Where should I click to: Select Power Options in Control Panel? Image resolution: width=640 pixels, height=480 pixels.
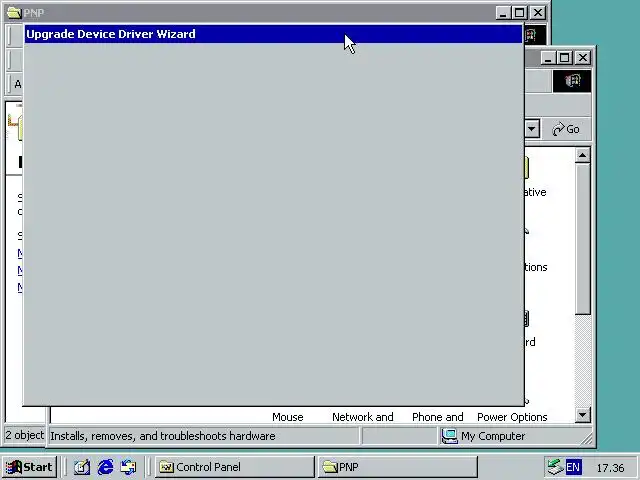512,417
